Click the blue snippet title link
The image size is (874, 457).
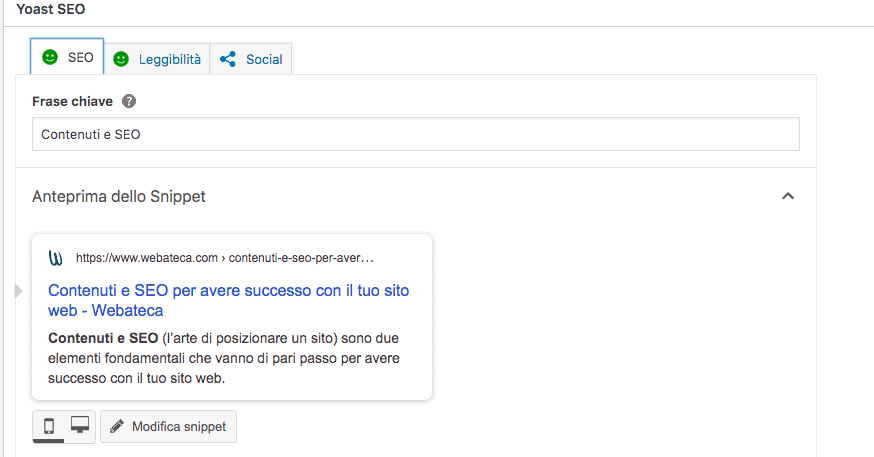point(229,300)
